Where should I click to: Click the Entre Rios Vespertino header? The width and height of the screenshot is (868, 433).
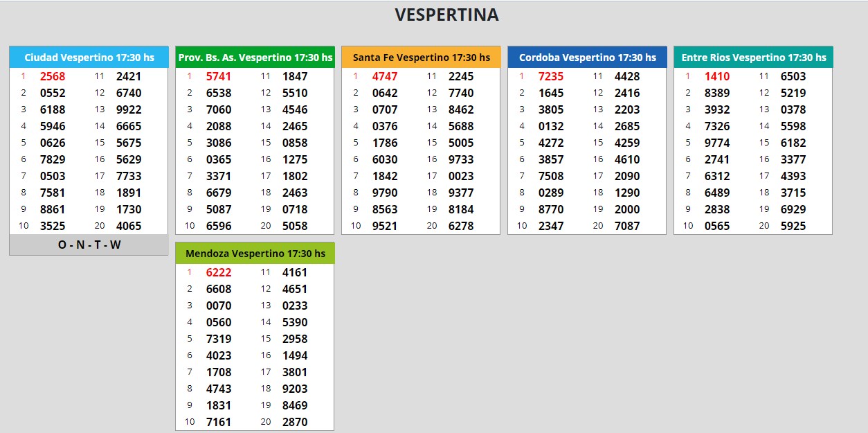tap(753, 58)
